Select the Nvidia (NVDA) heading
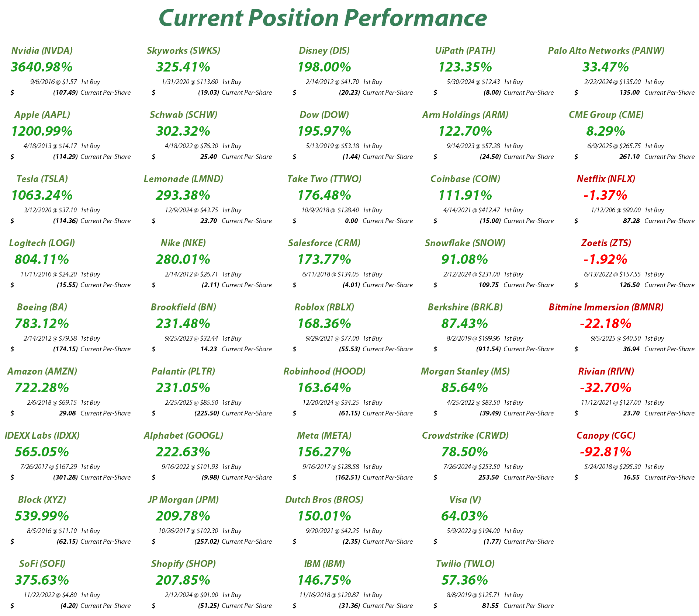The image size is (699, 616). 42,51
